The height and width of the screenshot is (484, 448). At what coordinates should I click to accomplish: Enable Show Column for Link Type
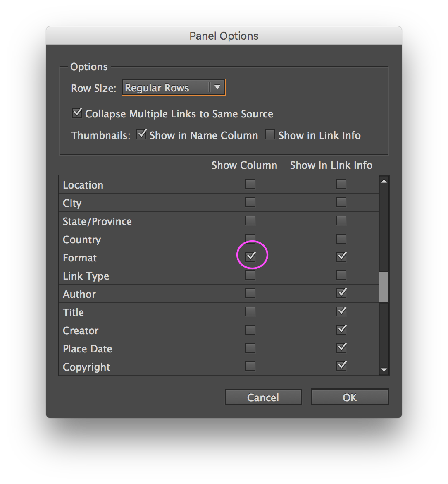(x=250, y=275)
